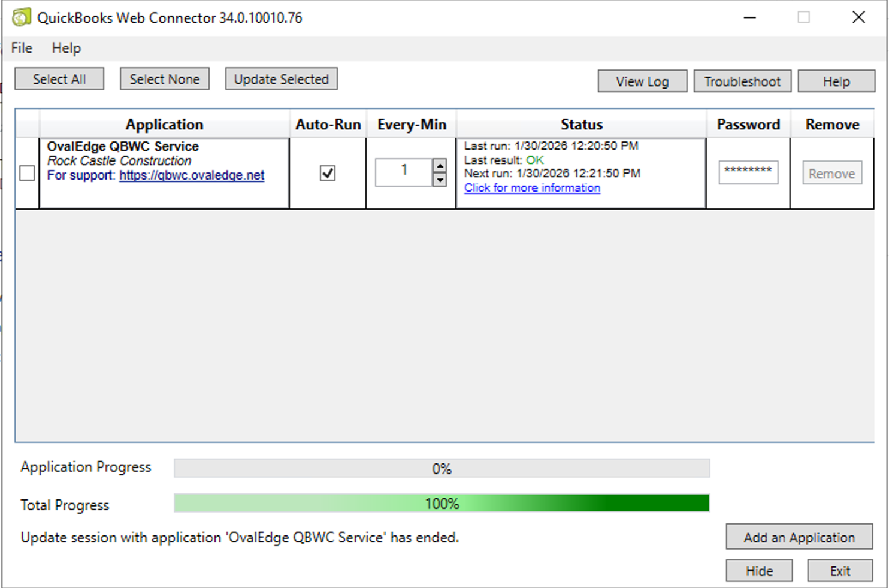Viewport: 889px width, 588px height.
Task: Click Remove button for OvalEdge QBWC Service
Action: [832, 173]
